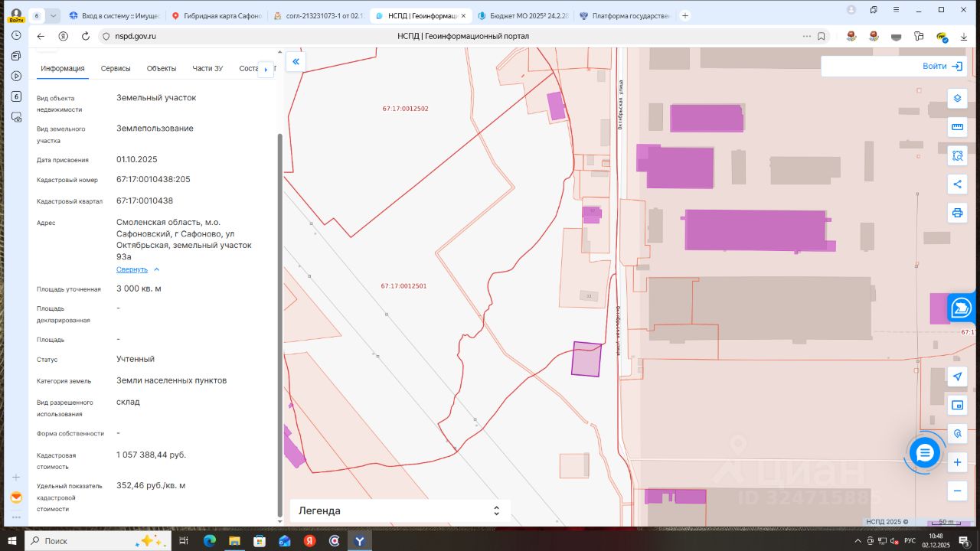
Task: Open the tab groups dropdown arrow
Action: tap(53, 15)
